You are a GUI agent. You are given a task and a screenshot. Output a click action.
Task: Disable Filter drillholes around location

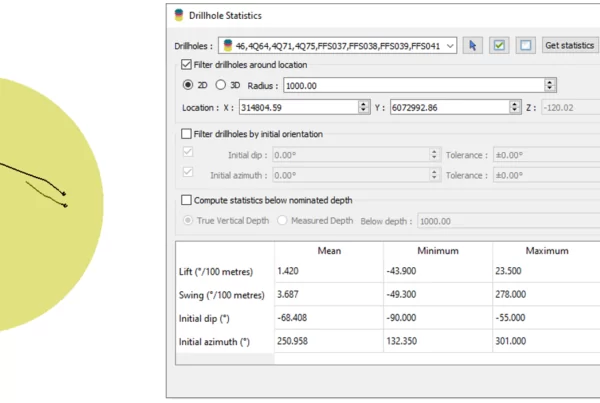pyautogui.click(x=187, y=66)
